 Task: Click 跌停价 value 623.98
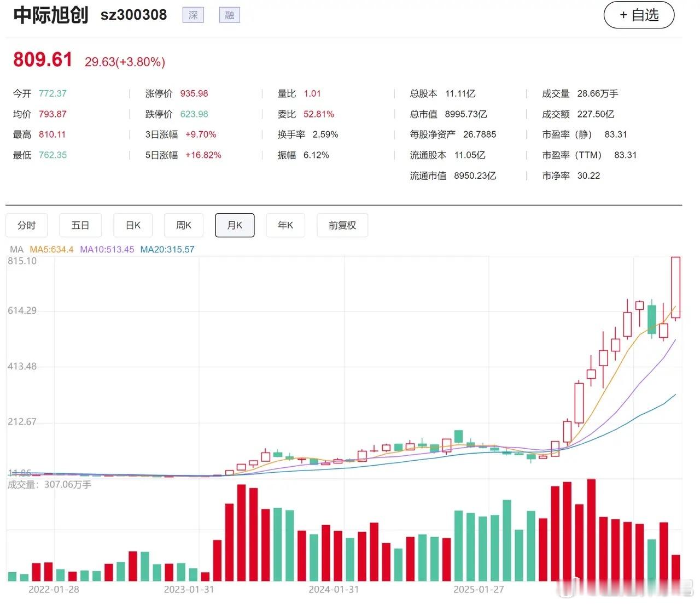[194, 114]
